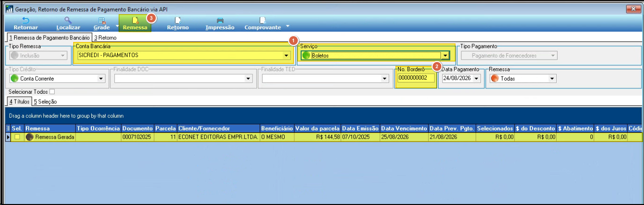Generate remessa with the Remessa button
Image resolution: width=644 pixels, height=205 pixels.
coord(135,23)
